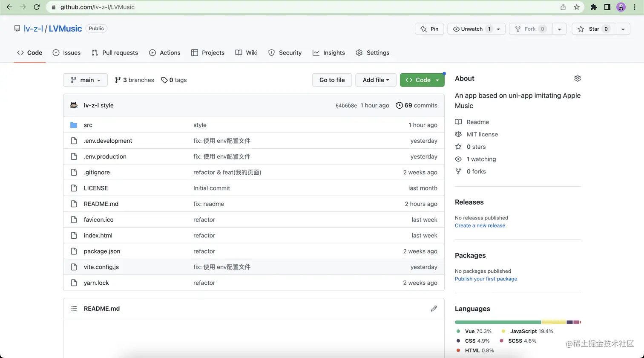Open Chrome three-dot menu
The image size is (644, 358).
click(635, 7)
